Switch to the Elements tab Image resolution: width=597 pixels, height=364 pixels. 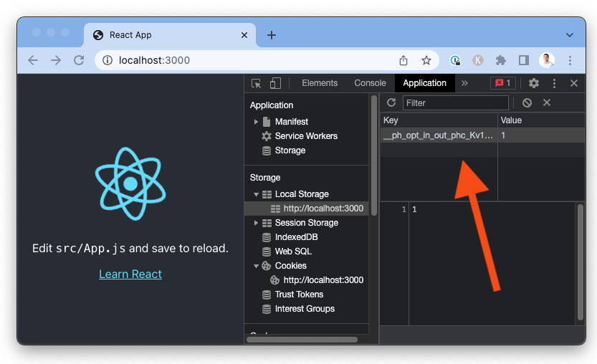pos(320,83)
